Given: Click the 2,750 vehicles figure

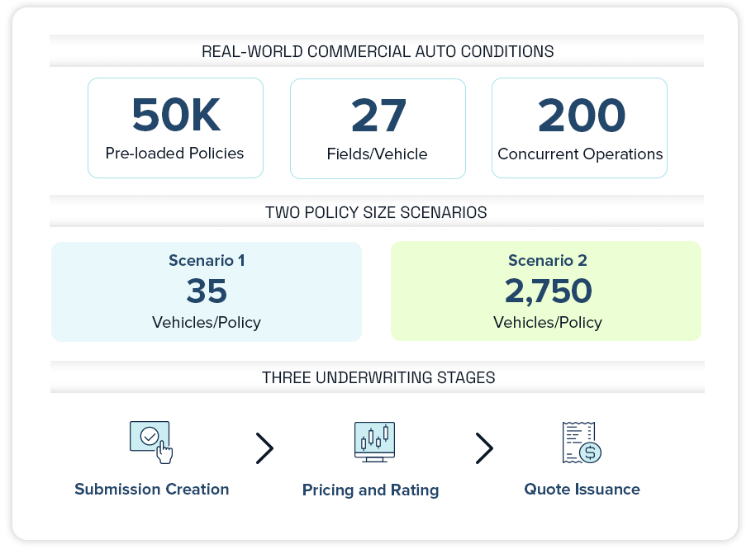Looking at the screenshot, I should [x=548, y=291].
